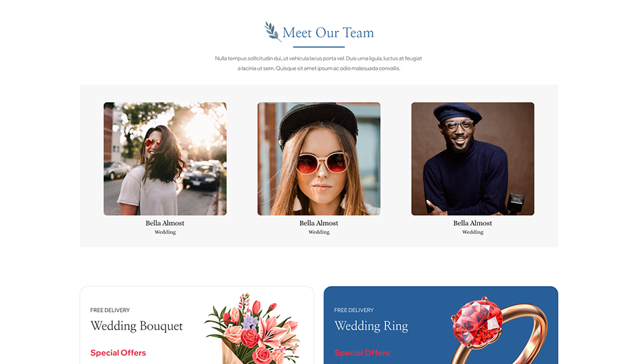This screenshot has width=638, height=364.
Task: Click the Wedding Bouquet title
Action: tap(136, 326)
